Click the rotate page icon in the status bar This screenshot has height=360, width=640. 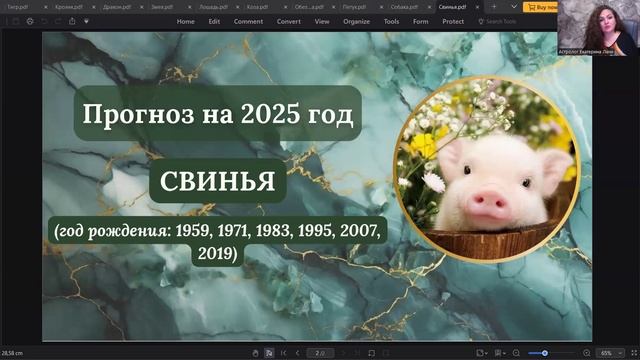[371, 353]
